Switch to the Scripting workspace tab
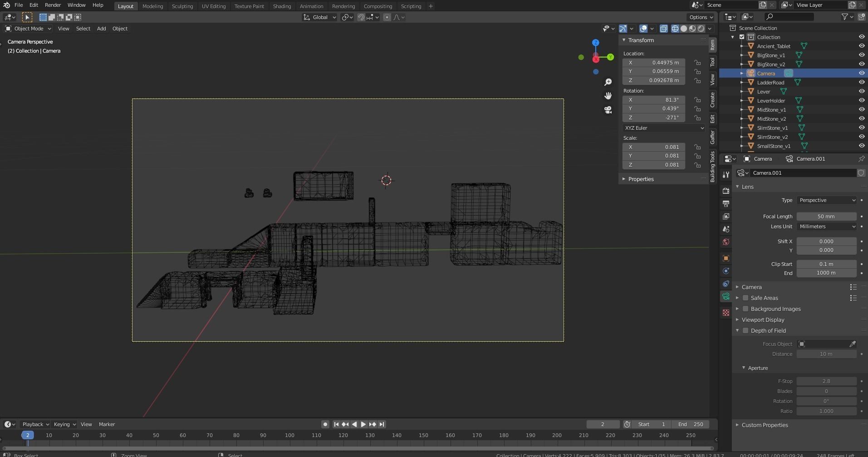The image size is (868, 457). (411, 6)
